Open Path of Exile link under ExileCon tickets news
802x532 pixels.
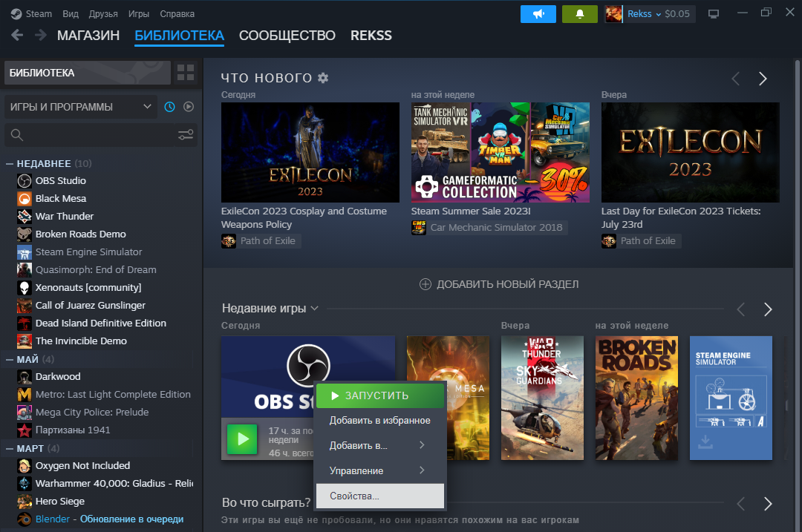click(x=648, y=240)
